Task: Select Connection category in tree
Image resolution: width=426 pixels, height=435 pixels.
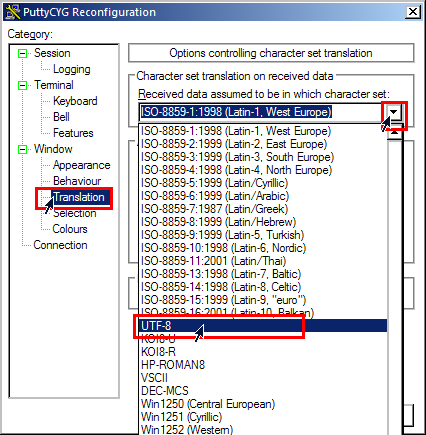Action: click(60, 245)
